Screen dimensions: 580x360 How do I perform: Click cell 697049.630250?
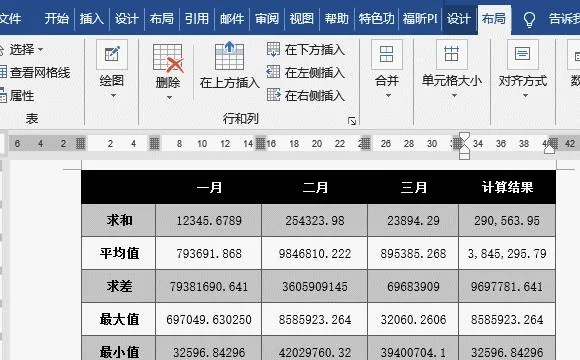209,319
